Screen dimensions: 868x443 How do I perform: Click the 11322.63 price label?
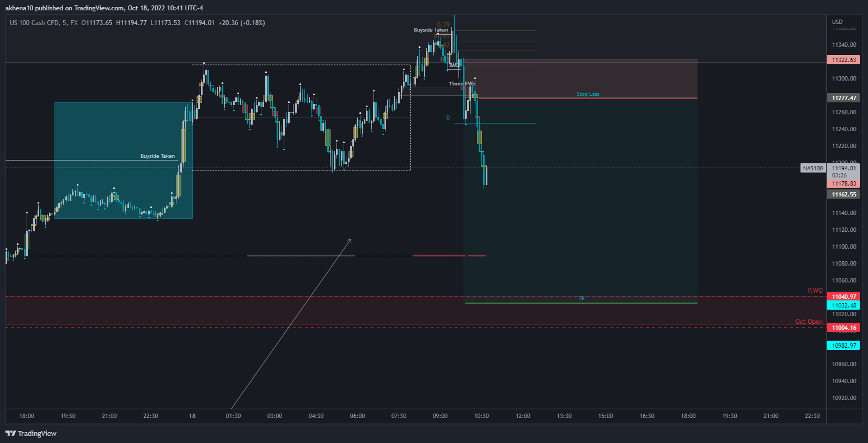843,60
